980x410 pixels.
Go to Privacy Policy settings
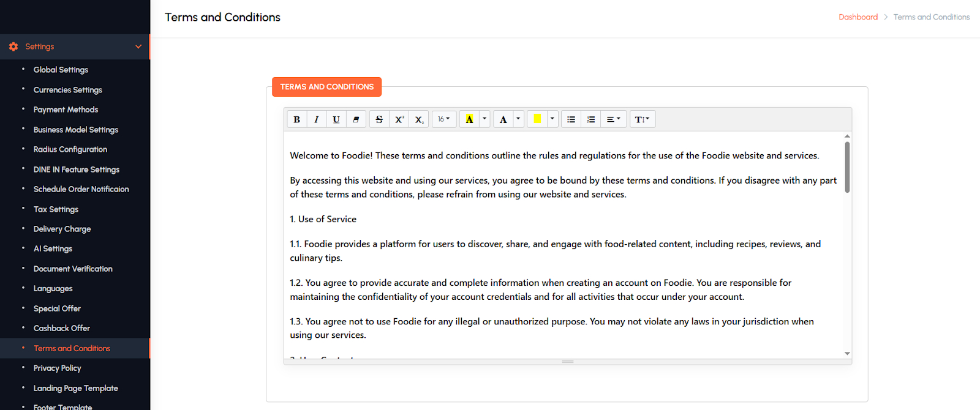(x=57, y=368)
